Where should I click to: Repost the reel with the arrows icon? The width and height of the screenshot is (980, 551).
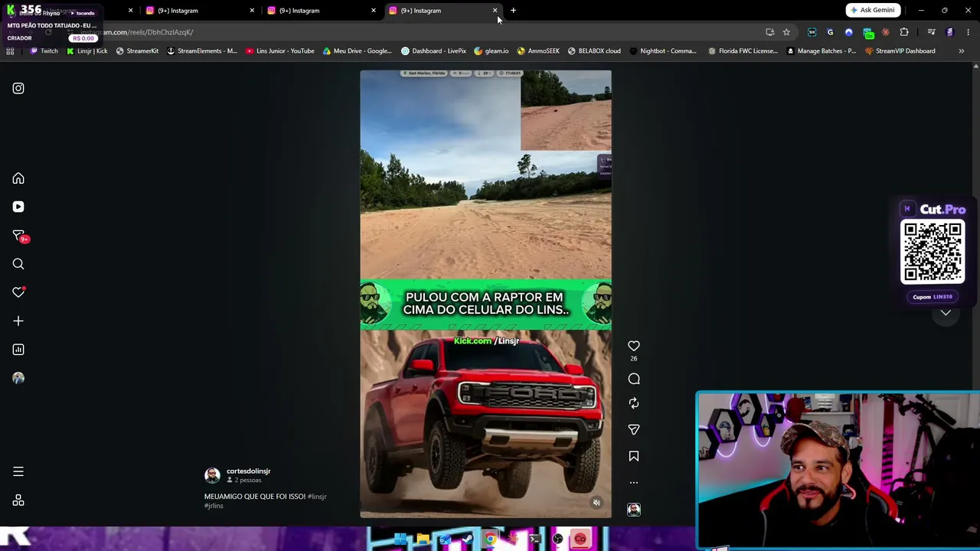tap(634, 403)
